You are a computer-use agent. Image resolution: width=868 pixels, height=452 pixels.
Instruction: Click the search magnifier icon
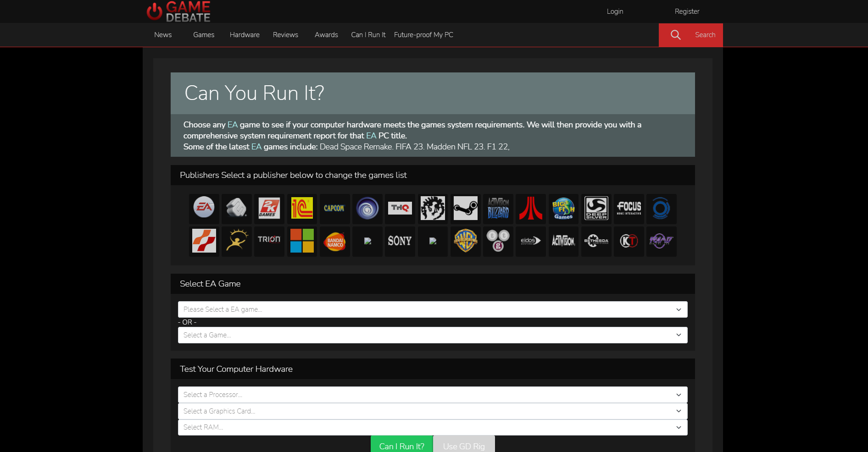[x=675, y=35]
